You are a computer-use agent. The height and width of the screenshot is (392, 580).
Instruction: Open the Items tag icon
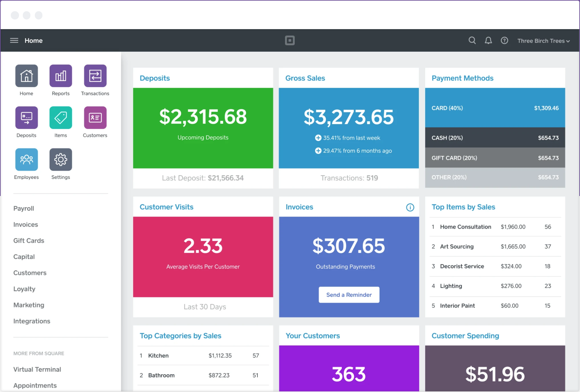pyautogui.click(x=61, y=117)
